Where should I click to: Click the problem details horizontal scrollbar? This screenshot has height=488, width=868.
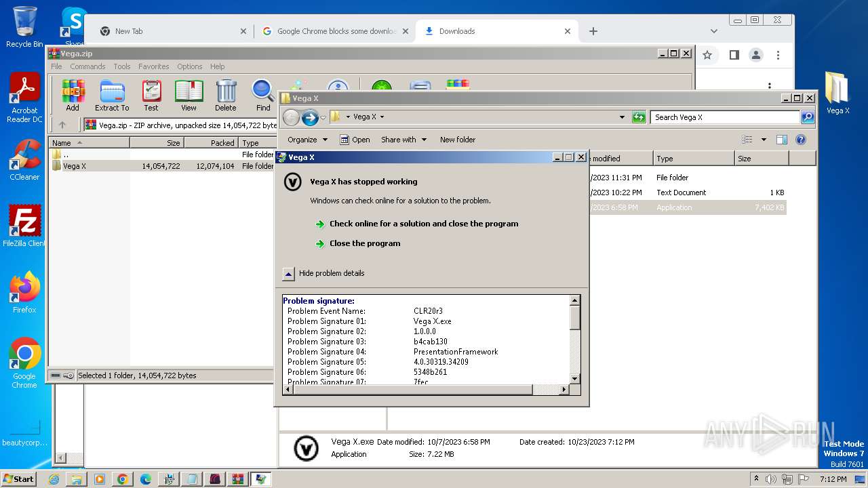tap(426, 389)
